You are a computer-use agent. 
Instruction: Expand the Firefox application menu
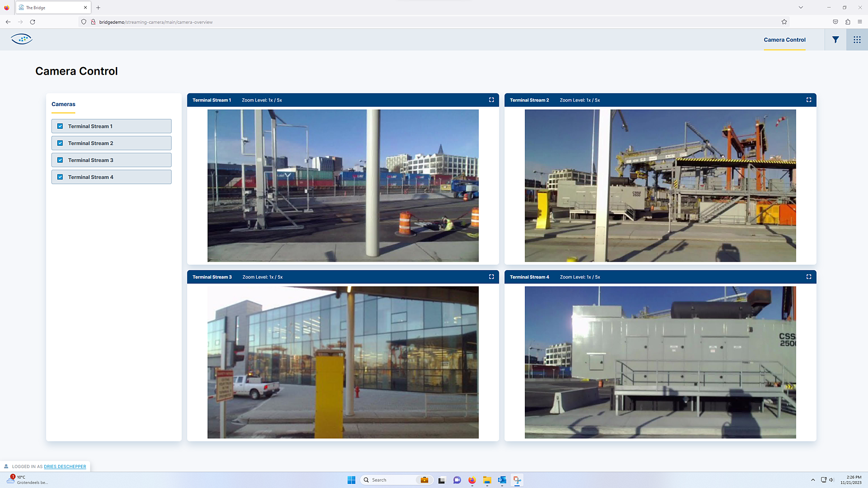pos(859,21)
